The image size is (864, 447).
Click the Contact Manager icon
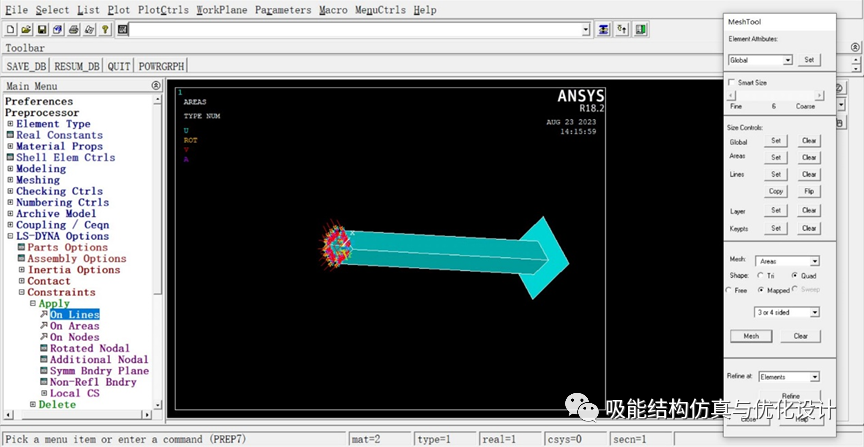[x=640, y=29]
